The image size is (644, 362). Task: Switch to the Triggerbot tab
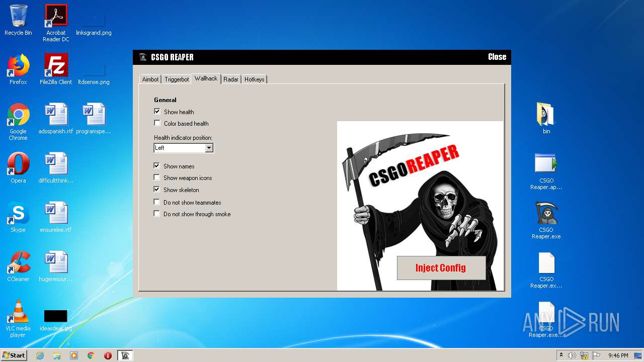click(177, 79)
